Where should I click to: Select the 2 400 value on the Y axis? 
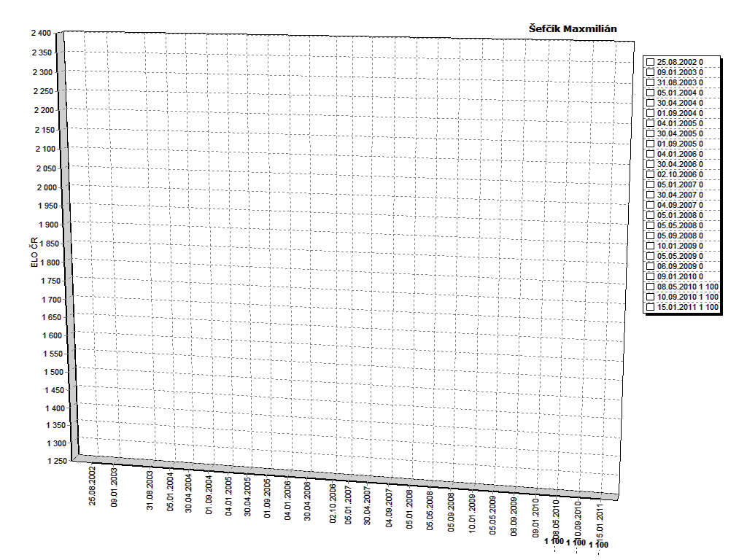coord(41,34)
